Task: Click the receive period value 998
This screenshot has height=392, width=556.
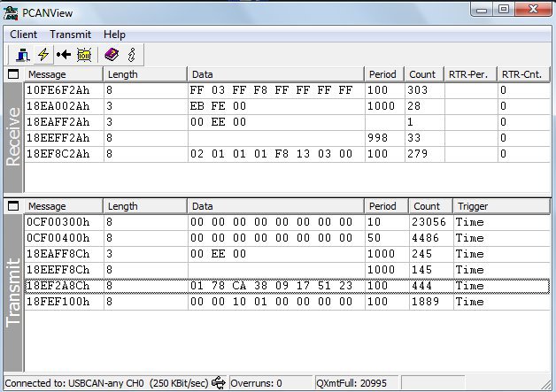Action: [378, 138]
